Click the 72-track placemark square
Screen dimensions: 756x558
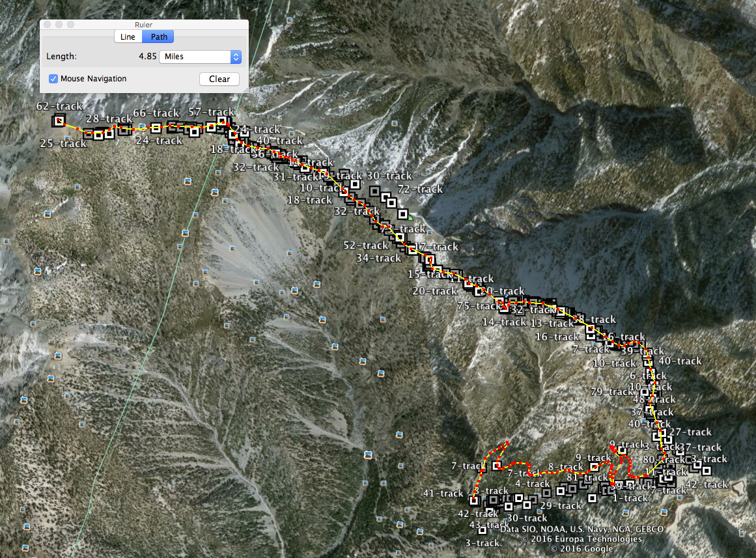coord(403,214)
